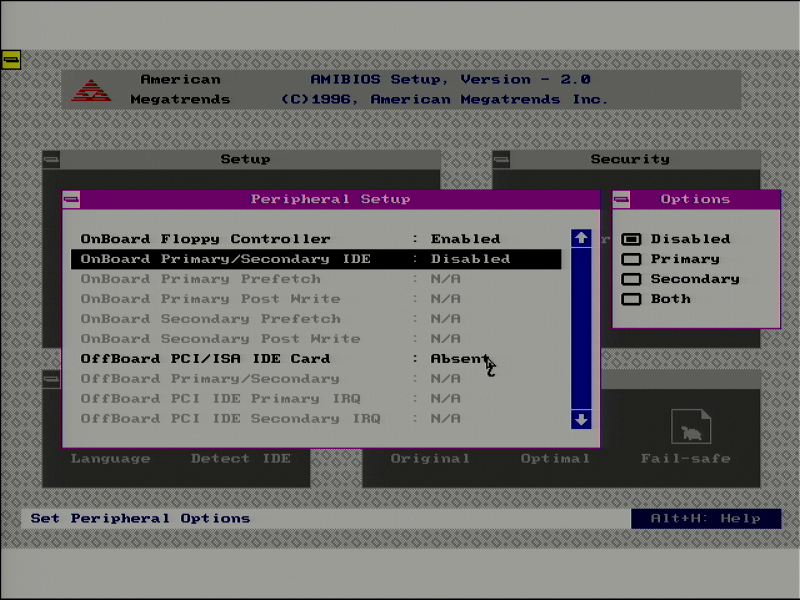Enable the Primary option checkbox

(x=631, y=258)
